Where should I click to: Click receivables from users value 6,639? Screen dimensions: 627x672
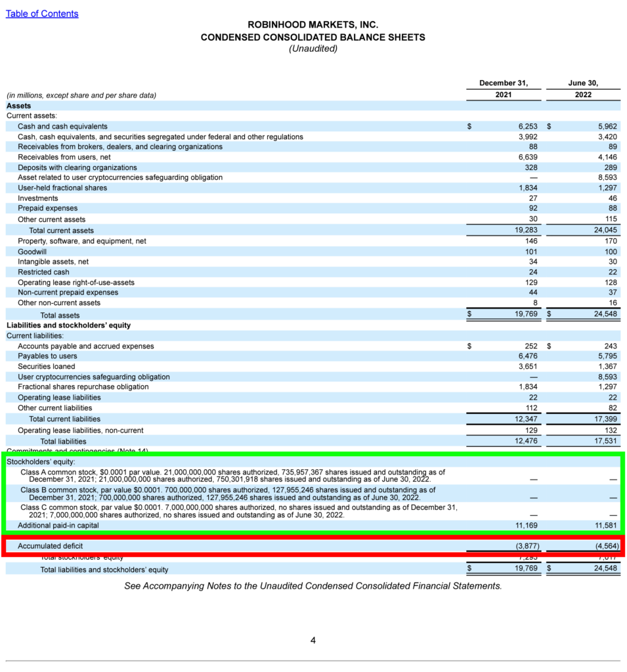tap(527, 157)
